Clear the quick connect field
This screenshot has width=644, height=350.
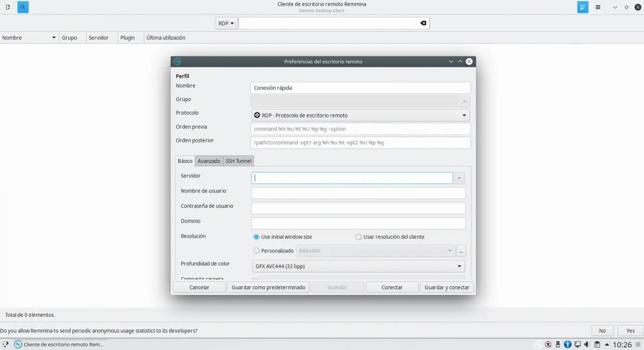click(423, 23)
